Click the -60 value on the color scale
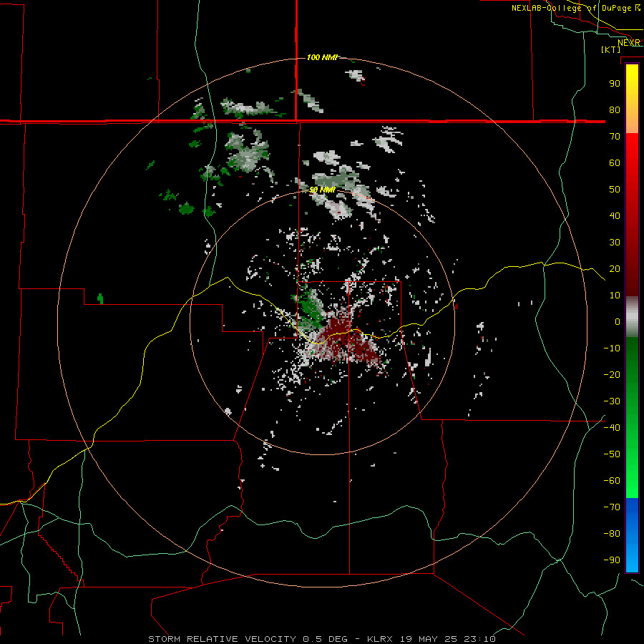The height and width of the screenshot is (644, 644). [612, 481]
